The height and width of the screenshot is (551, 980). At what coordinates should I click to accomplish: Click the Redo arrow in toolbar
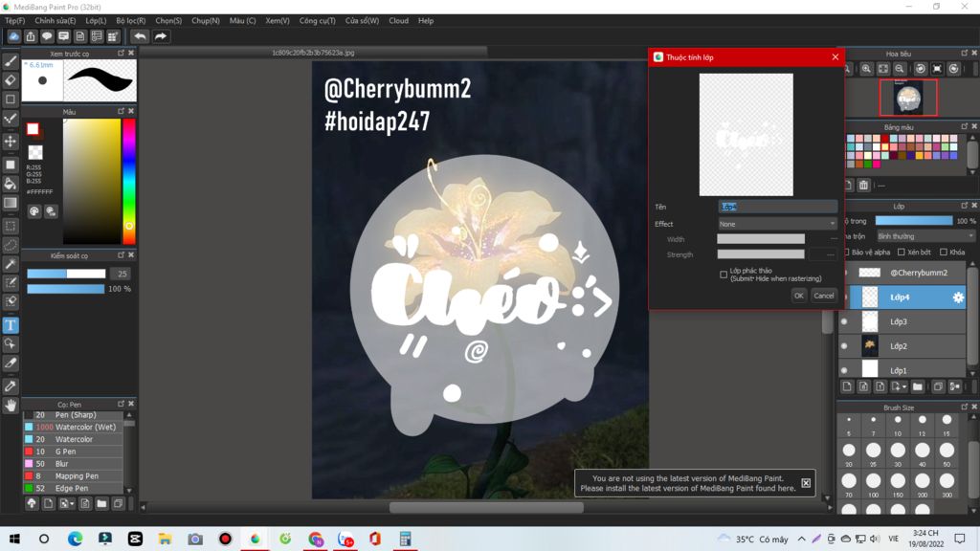(x=161, y=36)
